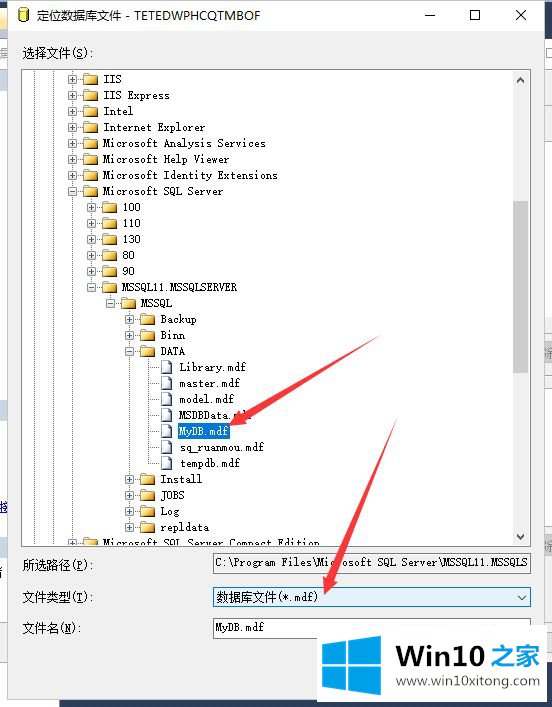The height and width of the screenshot is (707, 552).
Task: Expand the 100 folder node
Action: (92, 207)
